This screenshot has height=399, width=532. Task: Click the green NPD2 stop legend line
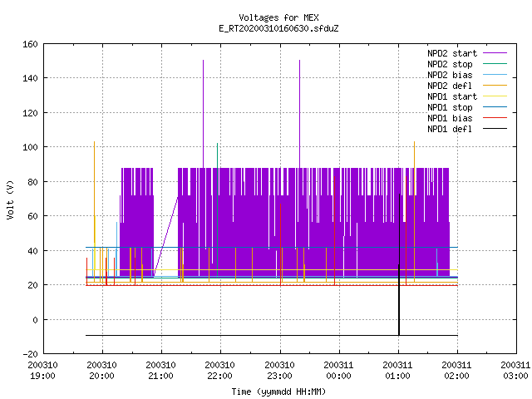pyautogui.click(x=495, y=64)
